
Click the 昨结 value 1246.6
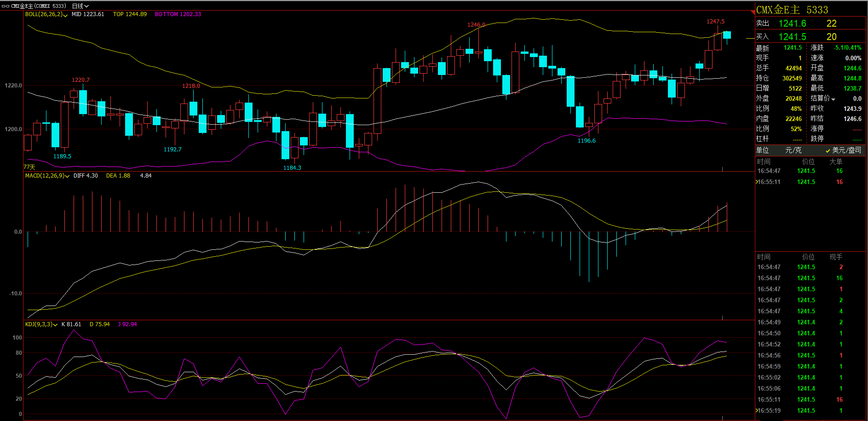(853, 119)
